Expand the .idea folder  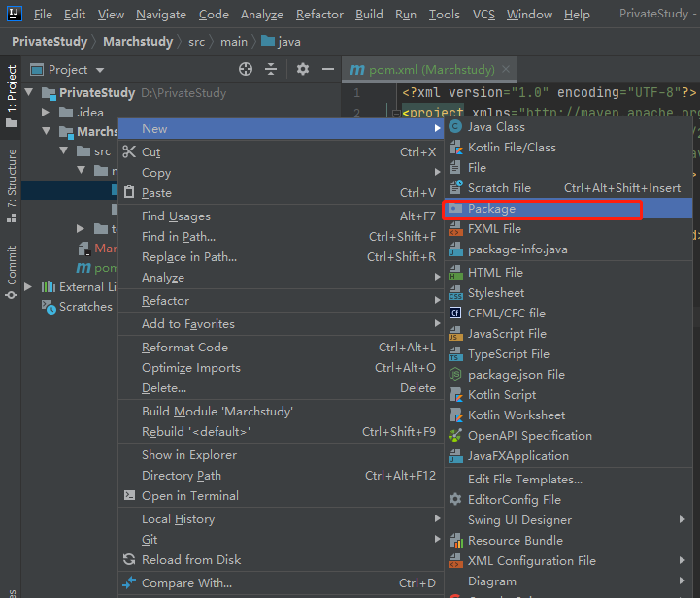click(x=45, y=112)
